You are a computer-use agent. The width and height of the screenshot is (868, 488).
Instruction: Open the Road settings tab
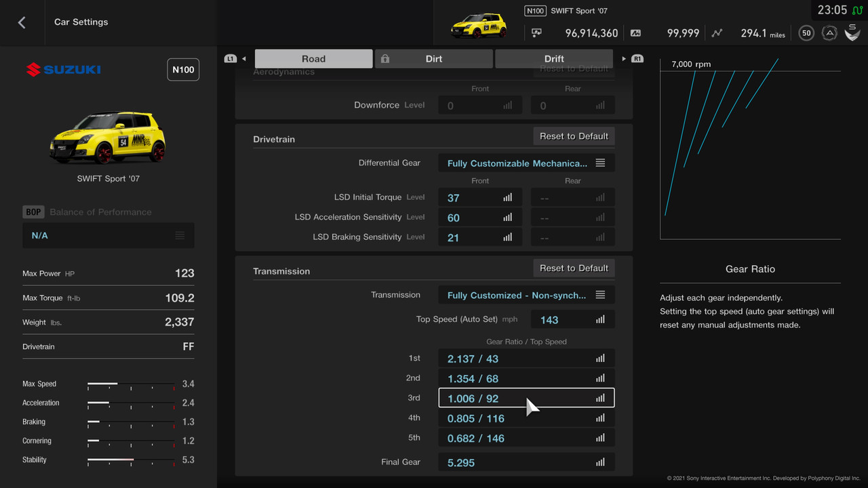tap(313, 59)
